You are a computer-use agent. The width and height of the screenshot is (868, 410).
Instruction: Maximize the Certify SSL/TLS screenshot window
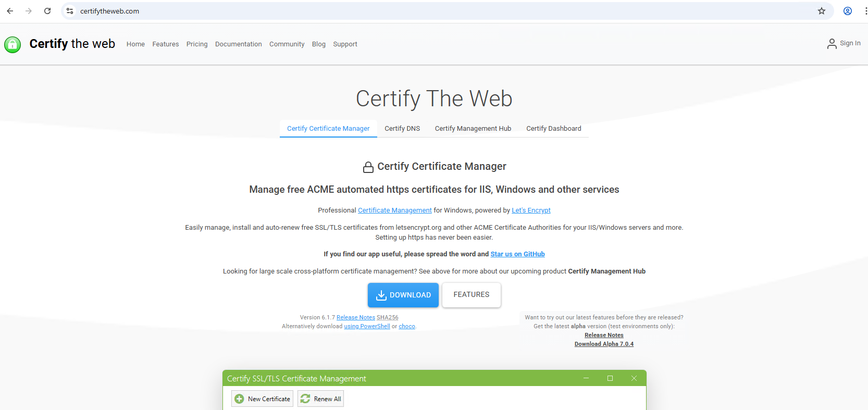click(610, 378)
